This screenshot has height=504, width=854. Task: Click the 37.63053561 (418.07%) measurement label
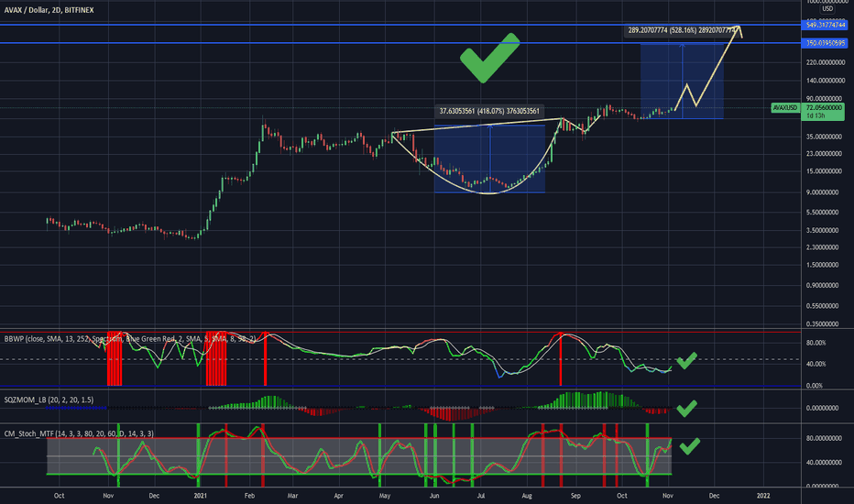coord(489,111)
